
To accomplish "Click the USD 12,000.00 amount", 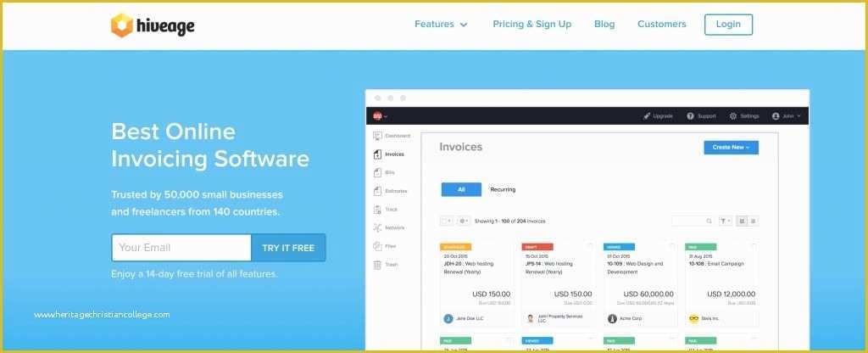I will [x=732, y=294].
